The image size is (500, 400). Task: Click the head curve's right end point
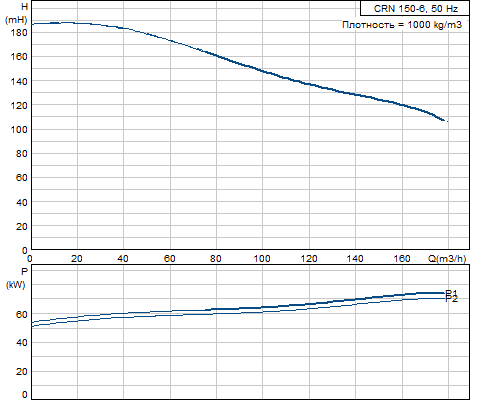[447, 121]
